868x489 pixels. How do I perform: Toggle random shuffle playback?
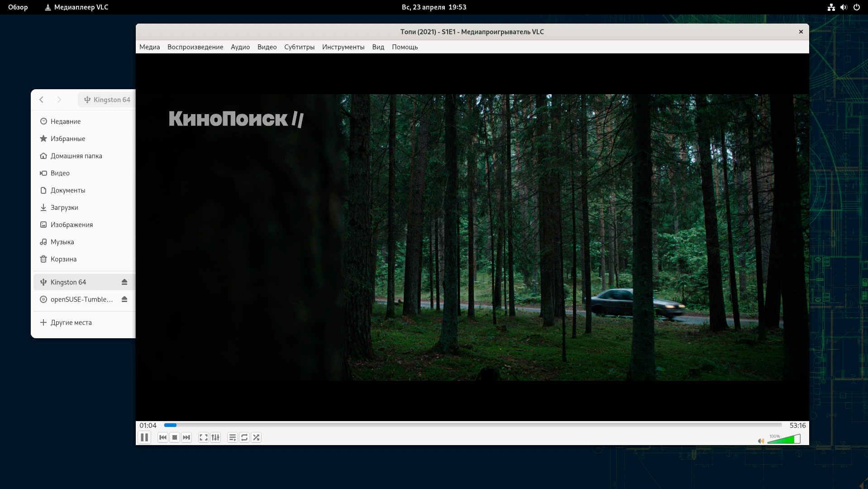coord(256,437)
